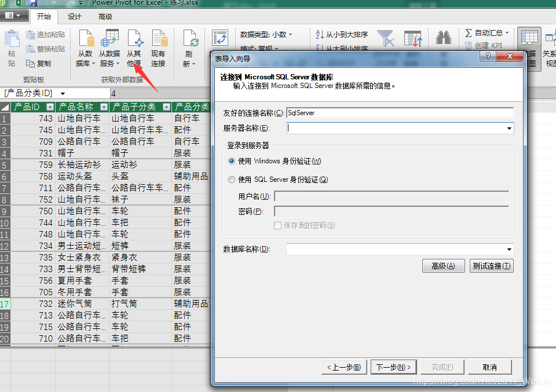Select SQL Server authentication radio button
Viewport: 556px width, 392px height.
pos(232,179)
